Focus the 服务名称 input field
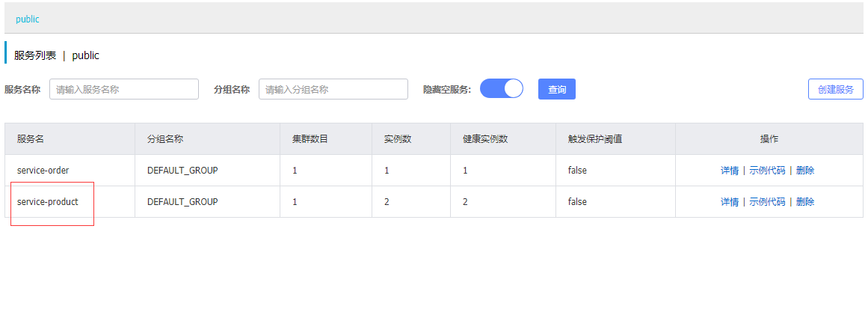 [x=124, y=89]
